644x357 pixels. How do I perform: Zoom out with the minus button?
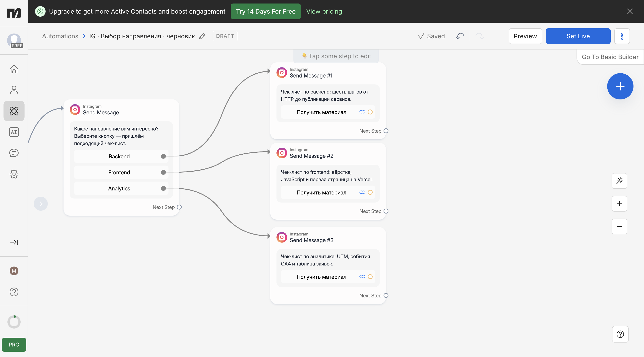click(x=619, y=226)
